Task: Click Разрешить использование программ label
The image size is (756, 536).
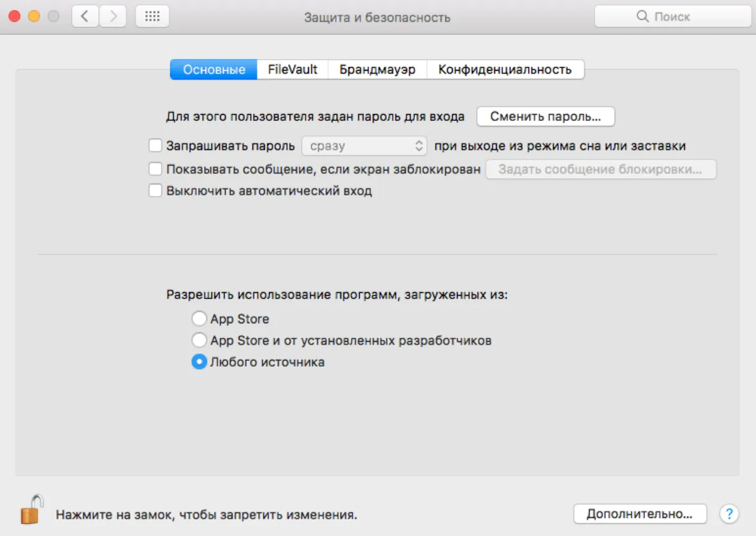Action: [337, 295]
